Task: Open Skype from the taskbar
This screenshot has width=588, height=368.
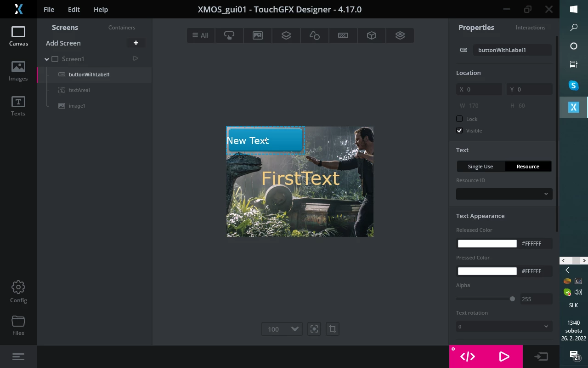Action: (574, 85)
